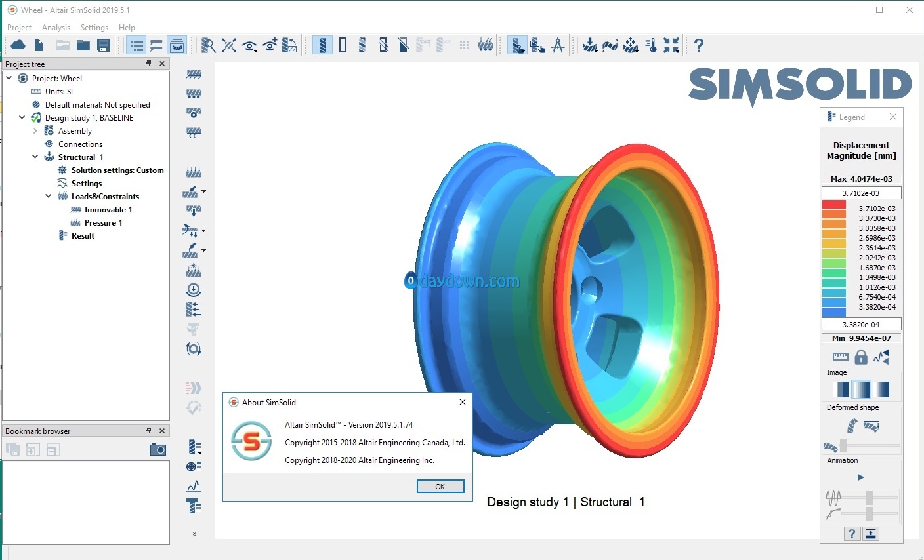Screen dimensions: 924x560
Task: Click the cloud icon in main toolbar
Action: (18, 45)
